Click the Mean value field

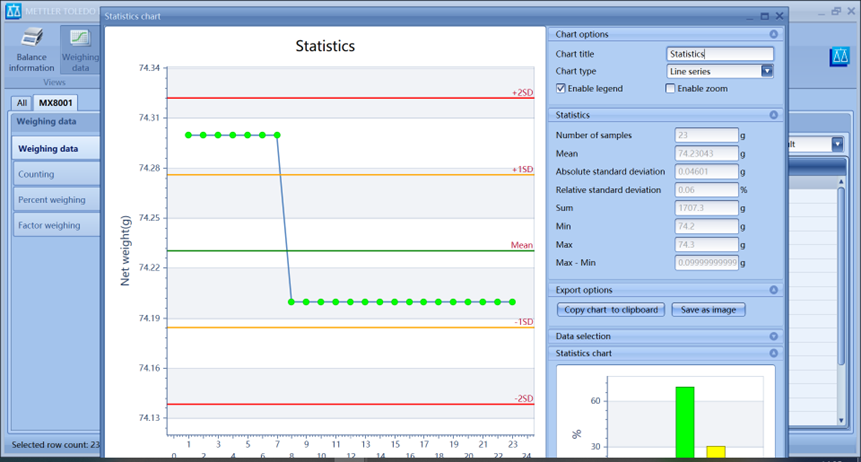click(x=706, y=153)
